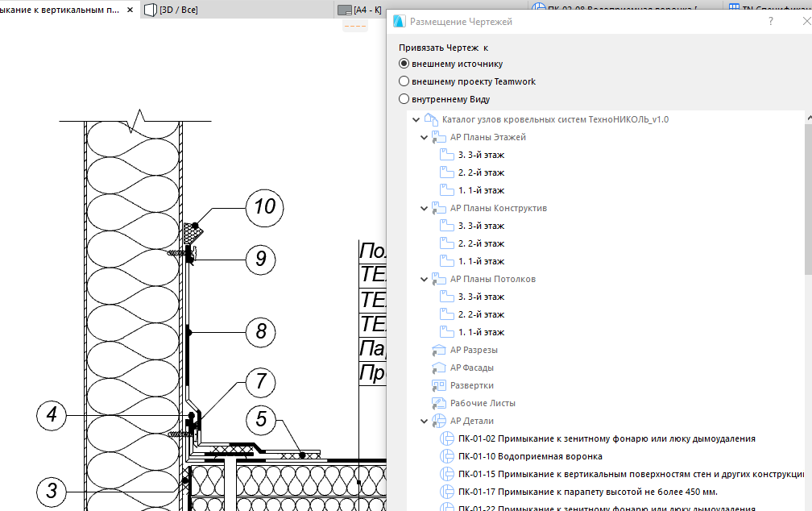The height and width of the screenshot is (511, 812).
Task: Select the 'внешнему источнику' radio option
Action: pyautogui.click(x=404, y=64)
